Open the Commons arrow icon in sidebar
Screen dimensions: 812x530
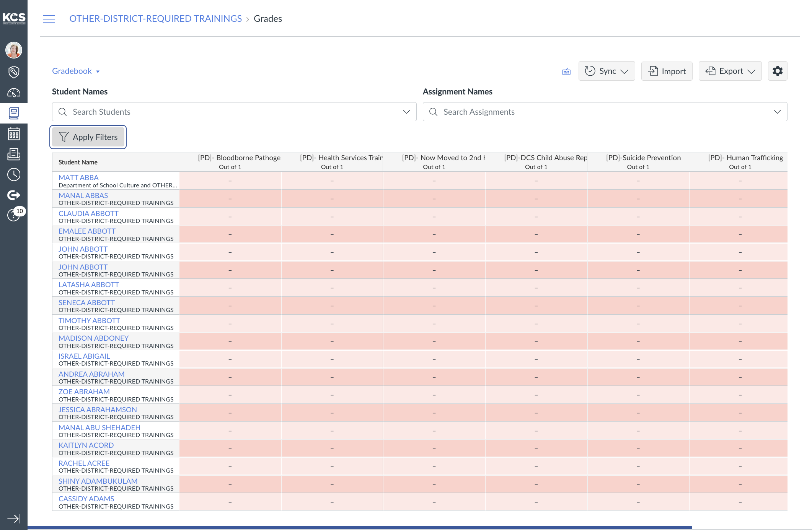click(x=14, y=195)
